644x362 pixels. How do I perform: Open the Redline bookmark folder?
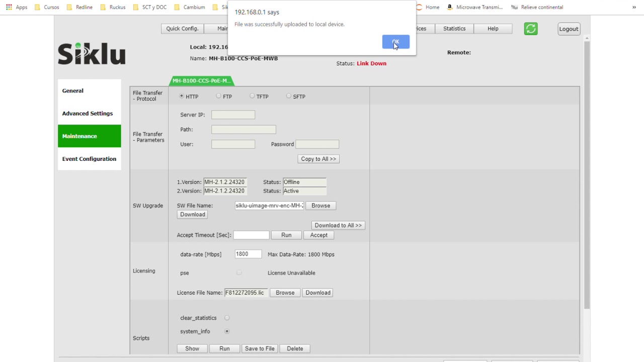pos(80,7)
